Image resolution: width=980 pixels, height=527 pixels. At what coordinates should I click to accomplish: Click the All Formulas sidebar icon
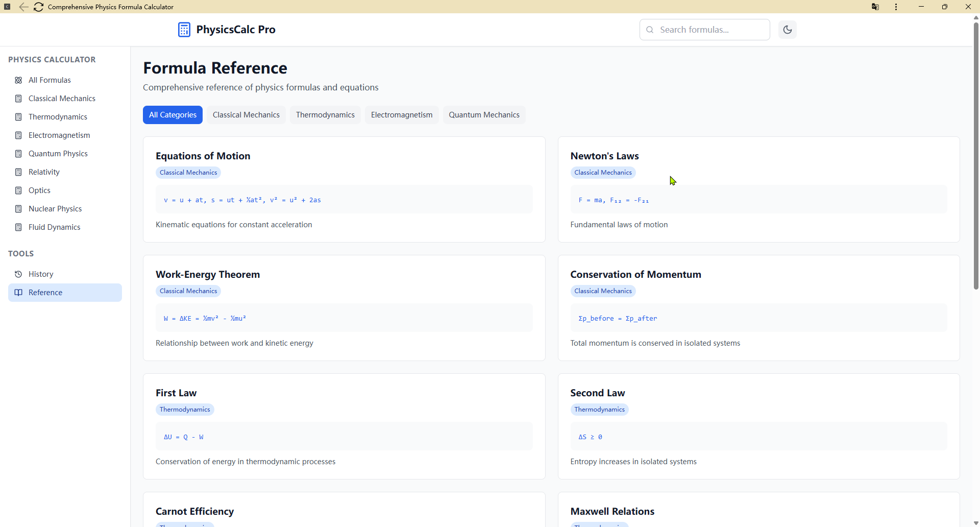[x=18, y=80]
